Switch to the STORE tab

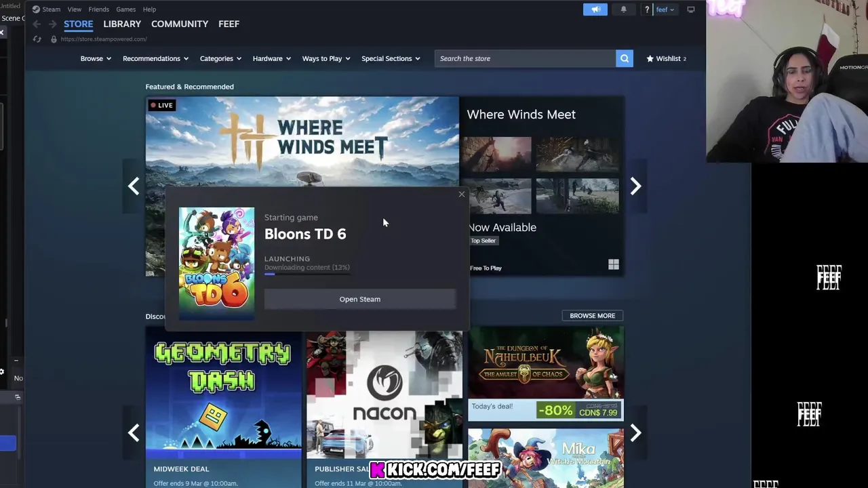coord(79,24)
